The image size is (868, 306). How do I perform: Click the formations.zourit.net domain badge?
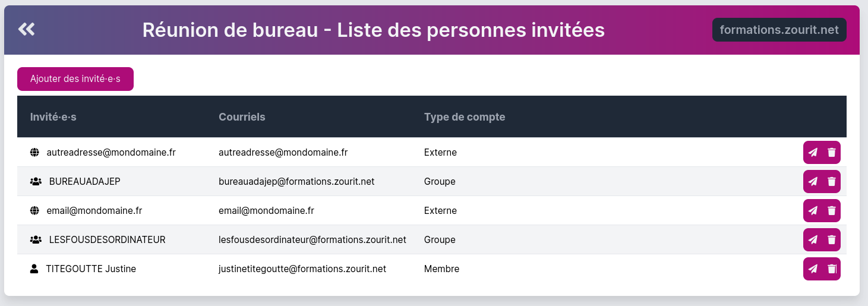pyautogui.click(x=779, y=30)
